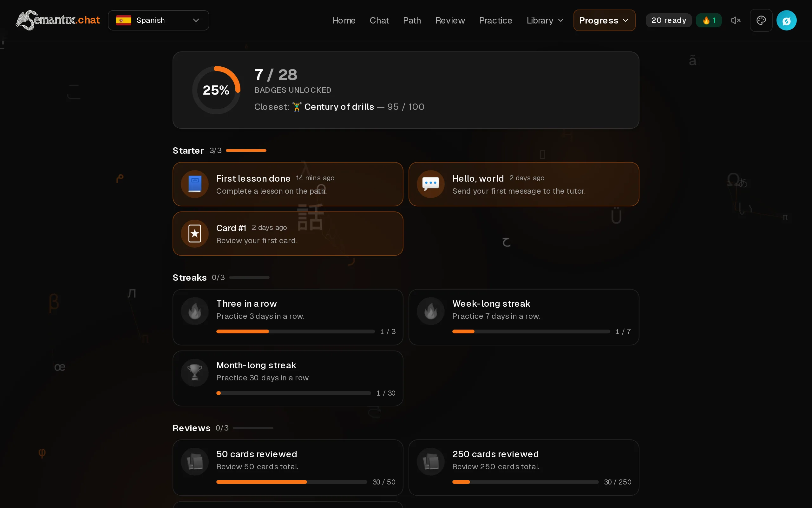Switch to Practice
This screenshot has height=508, width=812.
[x=495, y=21]
